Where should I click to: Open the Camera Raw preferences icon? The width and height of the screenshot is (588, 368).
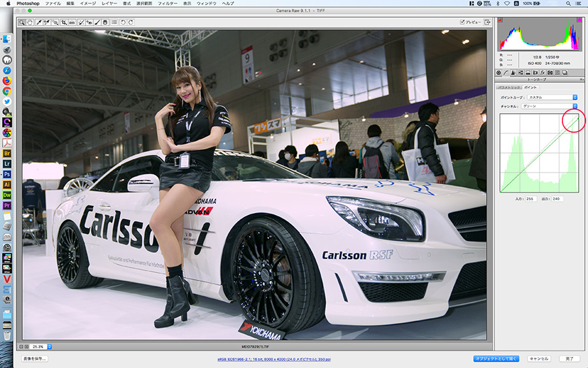114,22
